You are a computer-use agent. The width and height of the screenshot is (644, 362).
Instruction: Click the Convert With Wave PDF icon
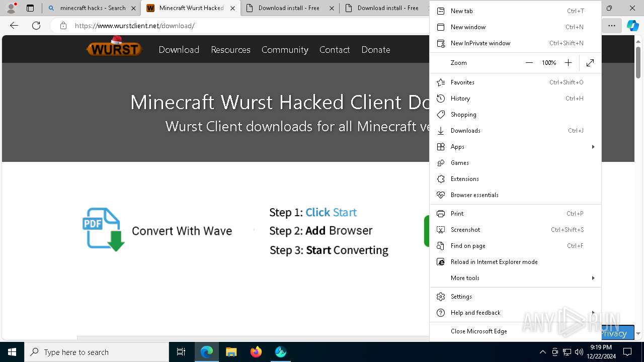[104, 230]
